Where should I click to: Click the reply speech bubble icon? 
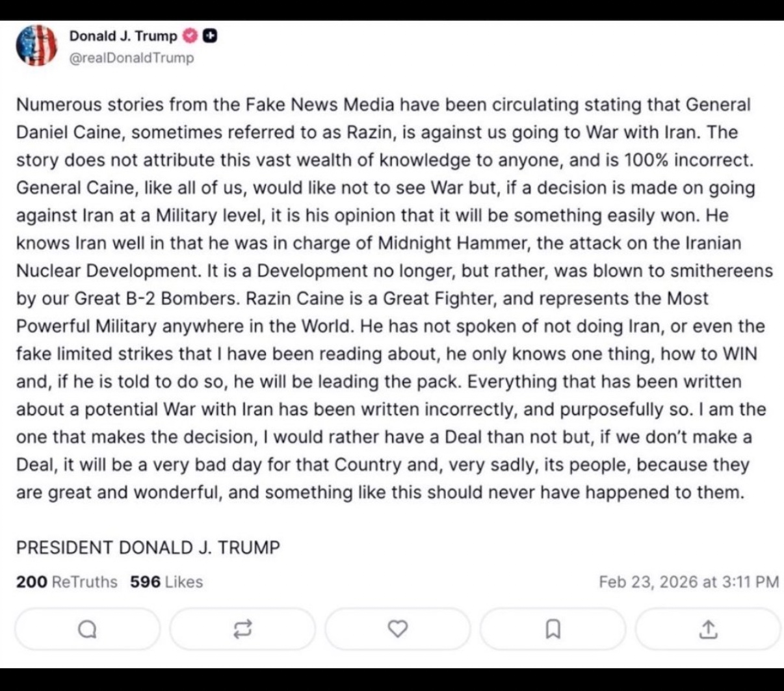(x=87, y=629)
